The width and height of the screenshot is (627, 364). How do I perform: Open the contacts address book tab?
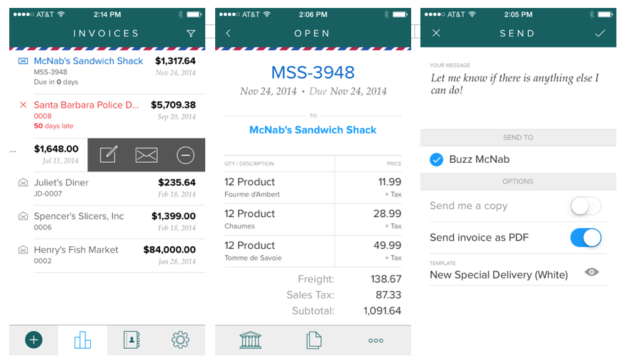coord(132,340)
